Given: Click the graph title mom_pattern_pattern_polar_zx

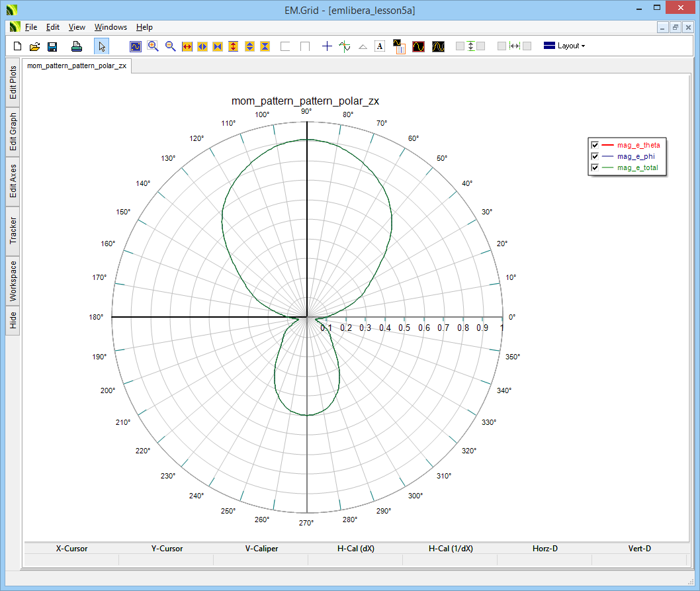Looking at the screenshot, I should (305, 101).
